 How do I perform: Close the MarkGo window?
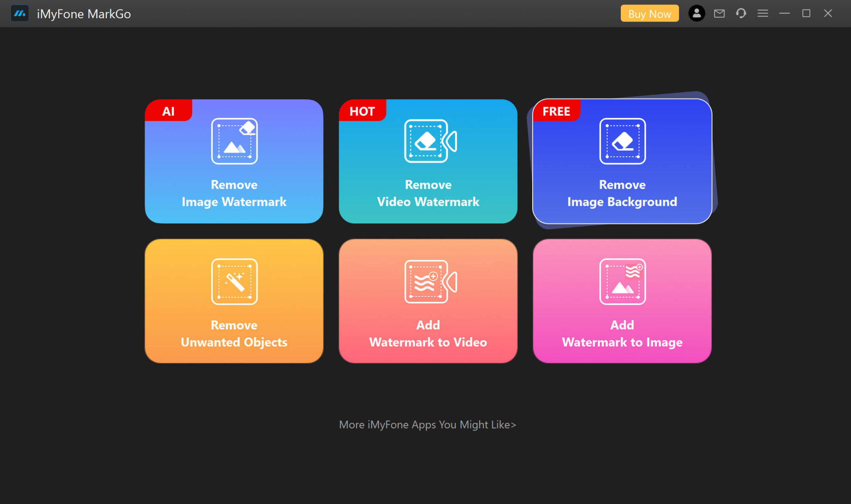pos(828,13)
